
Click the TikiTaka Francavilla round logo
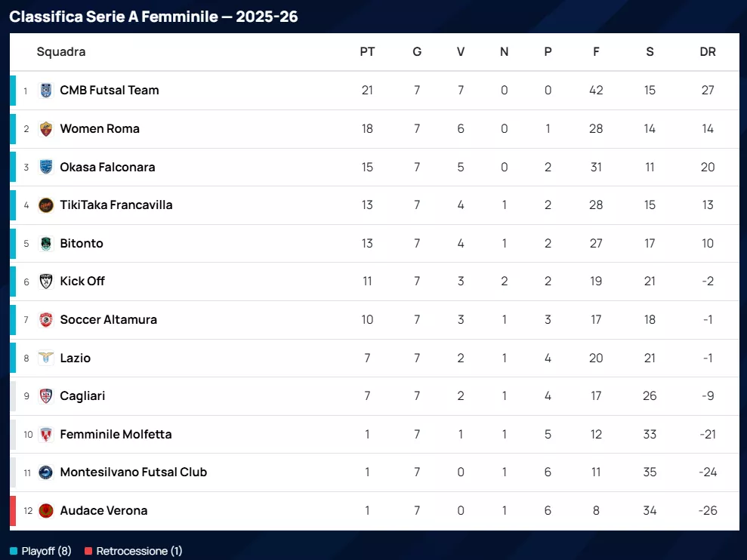[x=46, y=205]
